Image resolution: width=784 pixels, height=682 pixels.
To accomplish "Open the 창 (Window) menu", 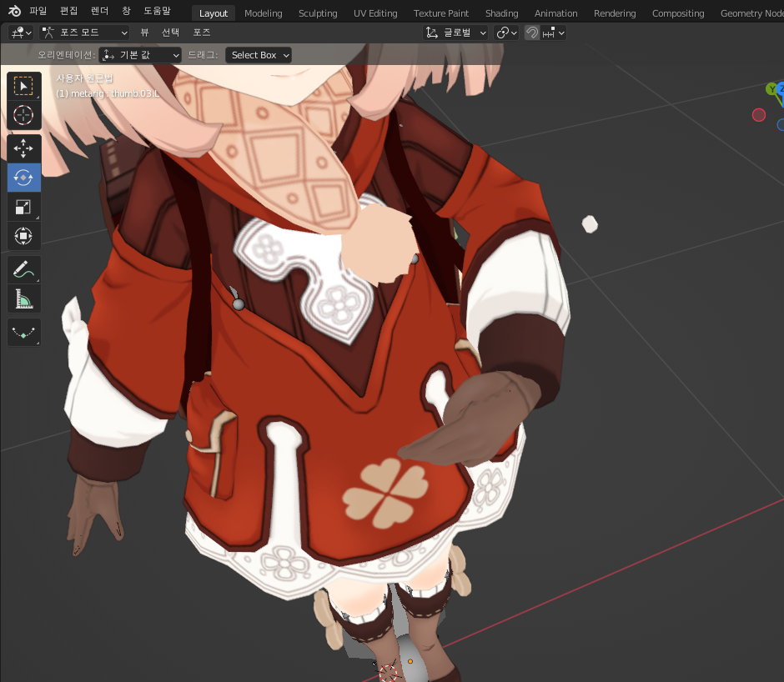I will (x=126, y=11).
